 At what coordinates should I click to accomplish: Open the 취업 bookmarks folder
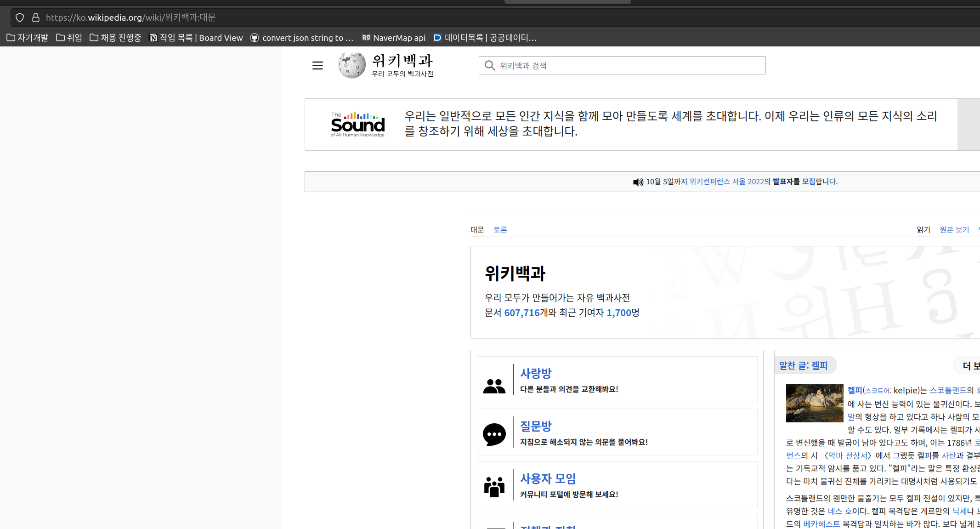click(x=69, y=38)
